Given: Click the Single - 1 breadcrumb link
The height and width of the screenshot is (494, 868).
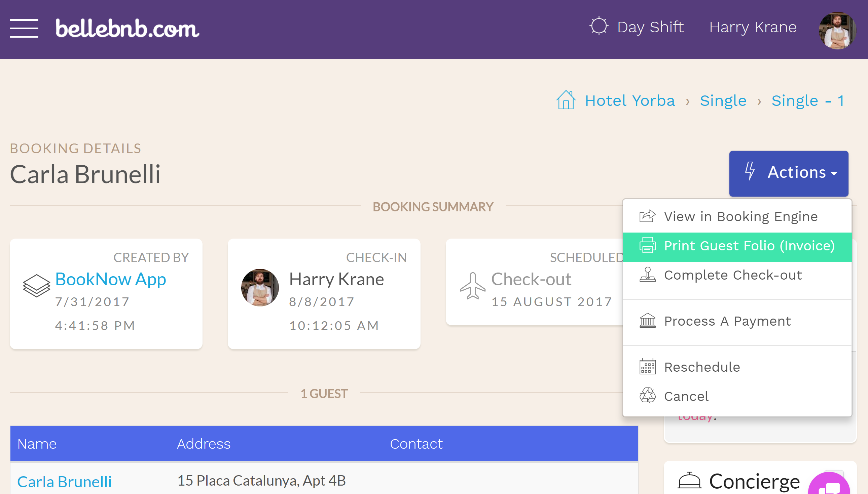Looking at the screenshot, I should (808, 100).
